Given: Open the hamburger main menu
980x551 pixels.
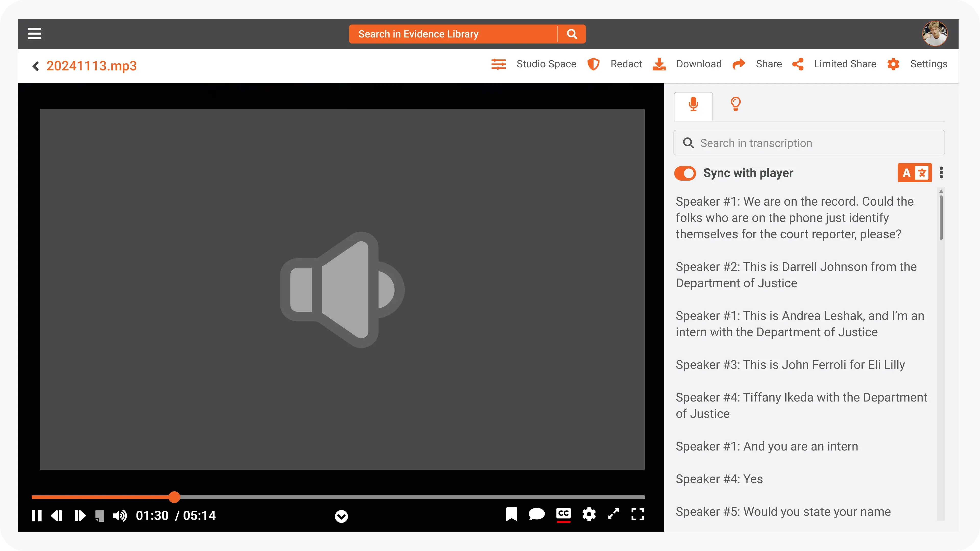Looking at the screenshot, I should (x=35, y=34).
